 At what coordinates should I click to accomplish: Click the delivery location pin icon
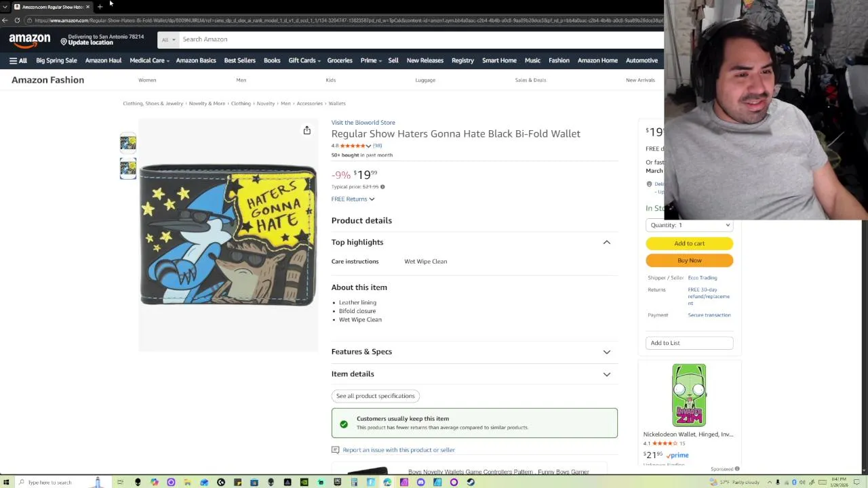649,184
